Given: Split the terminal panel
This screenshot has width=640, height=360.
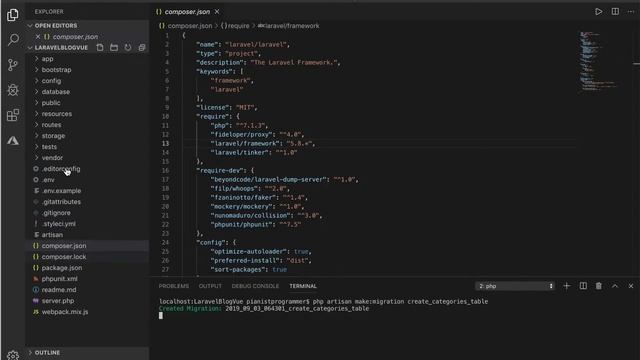Looking at the screenshot, I should coord(583,286).
